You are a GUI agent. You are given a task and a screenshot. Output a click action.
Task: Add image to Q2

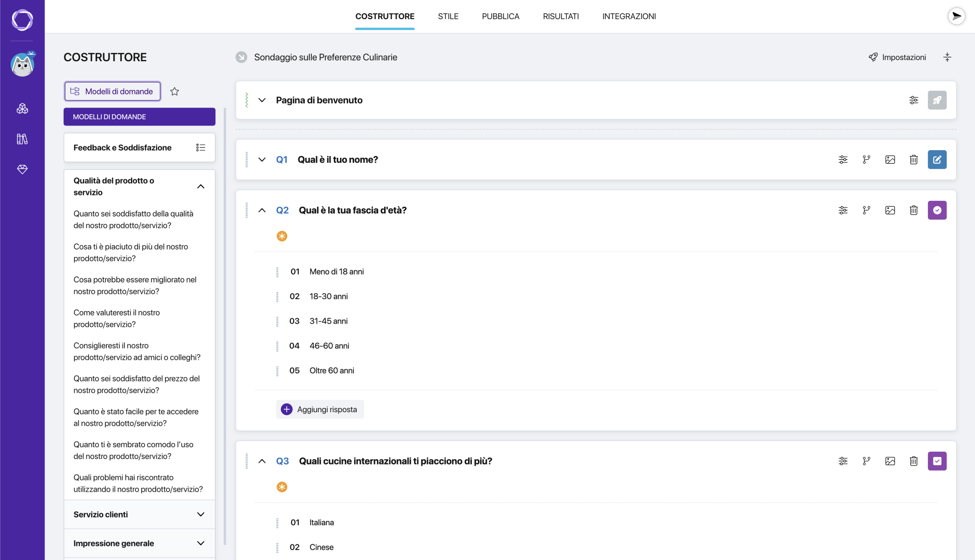coord(890,210)
